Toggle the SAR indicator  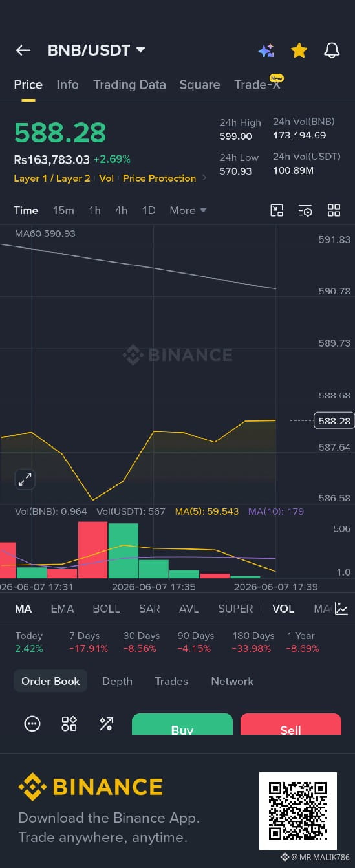point(149,609)
